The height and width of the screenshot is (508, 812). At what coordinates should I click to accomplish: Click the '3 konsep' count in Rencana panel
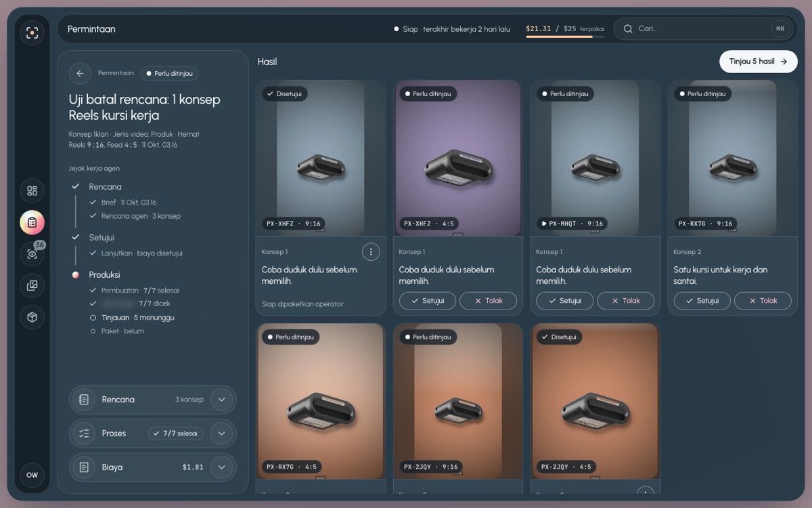click(189, 400)
